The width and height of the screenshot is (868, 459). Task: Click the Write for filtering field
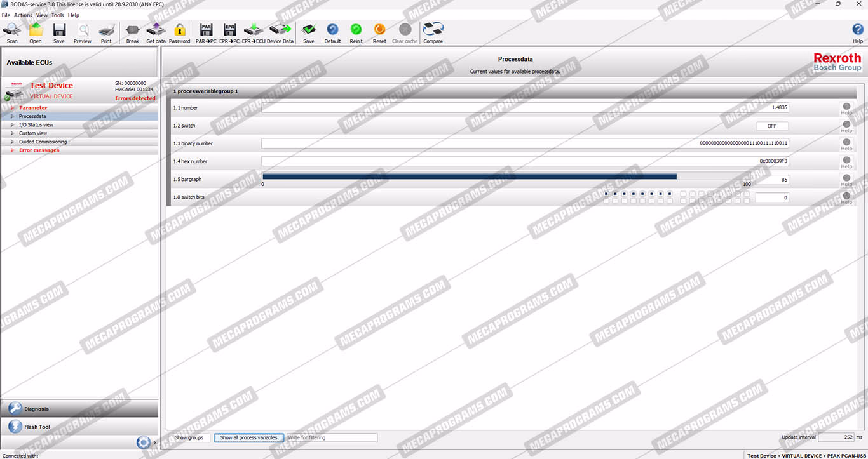pyautogui.click(x=332, y=437)
